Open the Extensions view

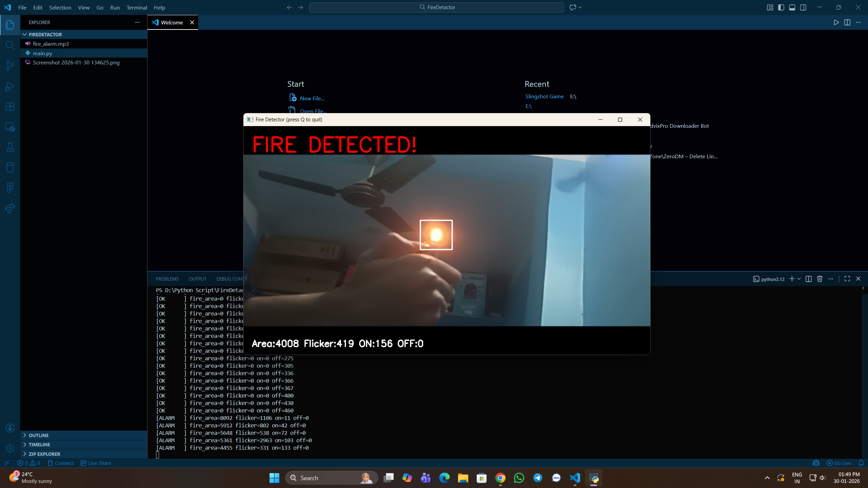pos(10,106)
